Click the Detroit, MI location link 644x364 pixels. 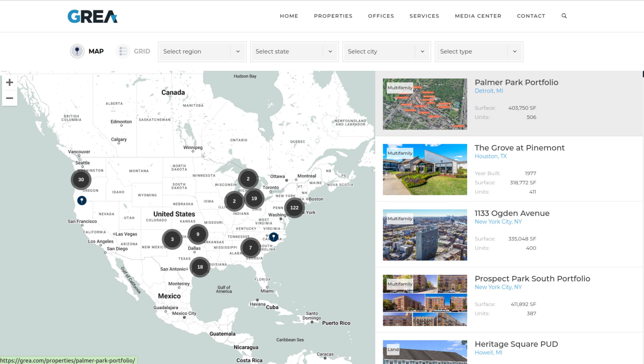[489, 91]
